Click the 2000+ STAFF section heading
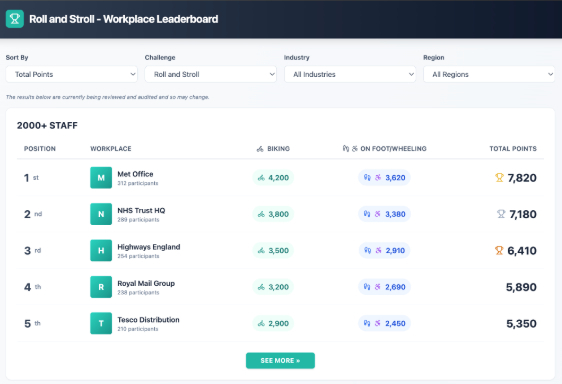This screenshot has height=384, width=562. (x=47, y=125)
